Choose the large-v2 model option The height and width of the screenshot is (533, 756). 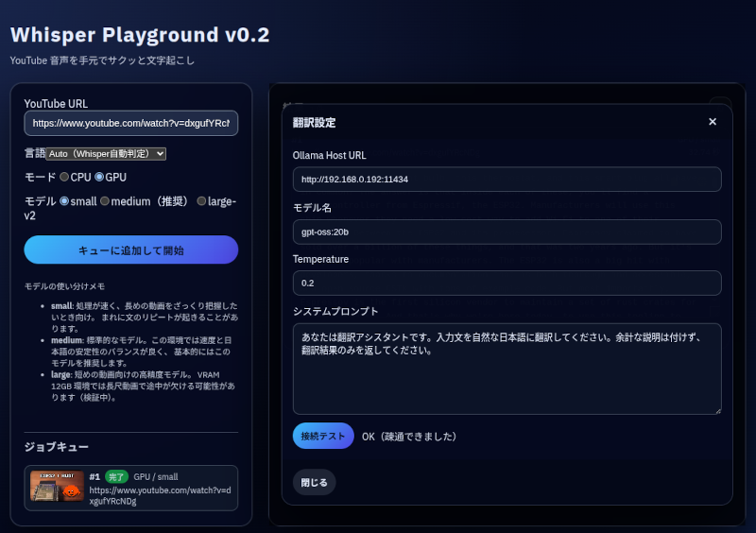tap(201, 200)
